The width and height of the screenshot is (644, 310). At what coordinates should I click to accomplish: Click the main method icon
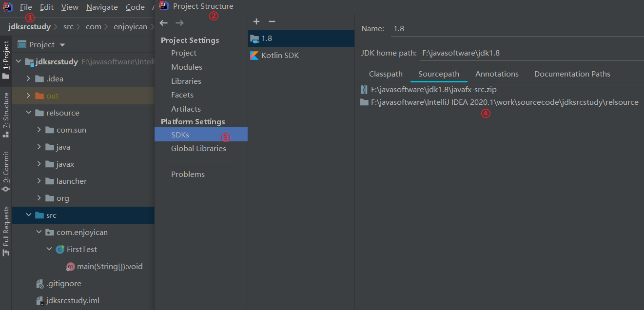click(x=70, y=267)
